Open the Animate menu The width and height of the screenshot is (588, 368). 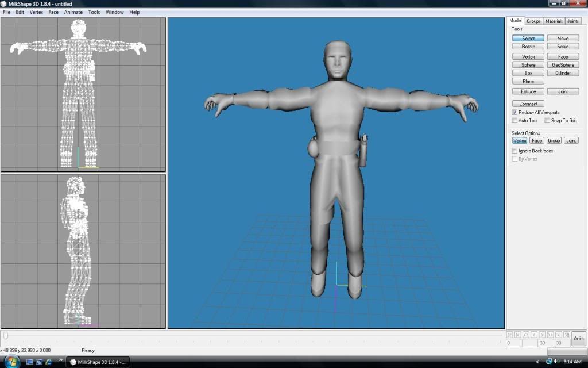pos(73,12)
